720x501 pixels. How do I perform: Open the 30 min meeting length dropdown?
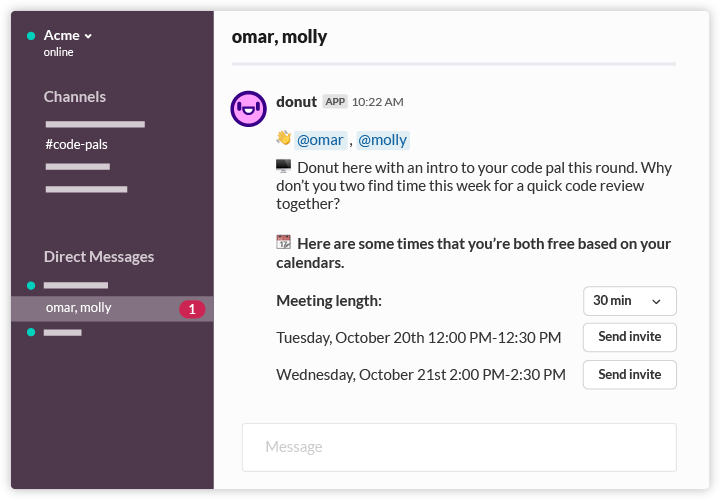tap(629, 301)
